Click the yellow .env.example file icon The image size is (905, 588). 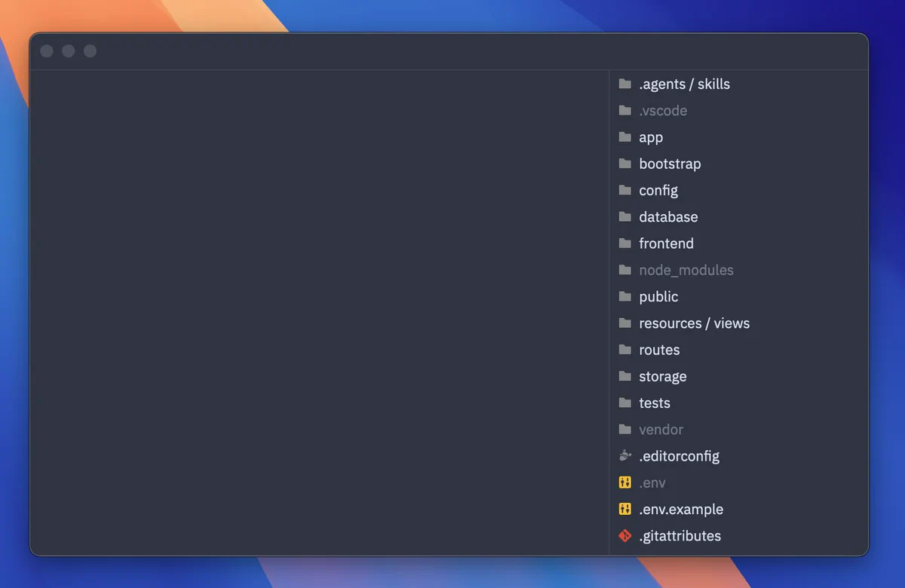tap(624, 509)
